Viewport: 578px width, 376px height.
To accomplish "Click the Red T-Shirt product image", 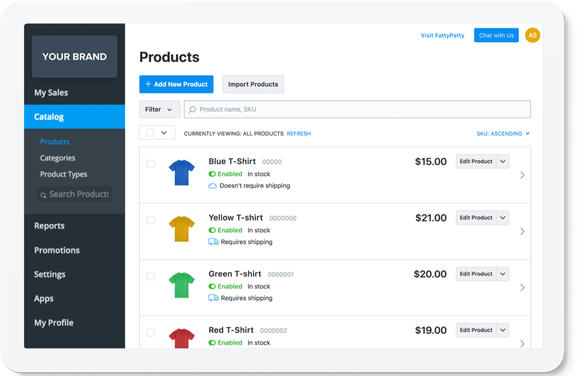I will click(x=181, y=338).
